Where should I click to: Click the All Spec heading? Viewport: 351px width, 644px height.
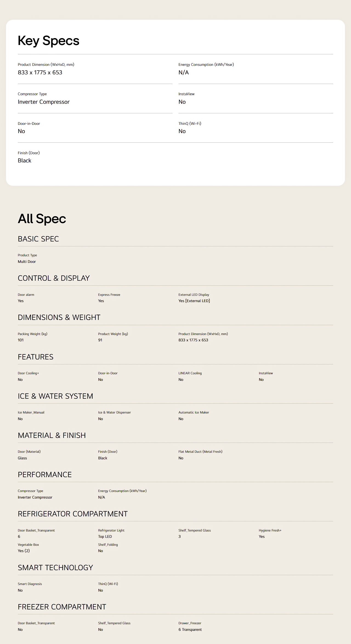(x=42, y=219)
